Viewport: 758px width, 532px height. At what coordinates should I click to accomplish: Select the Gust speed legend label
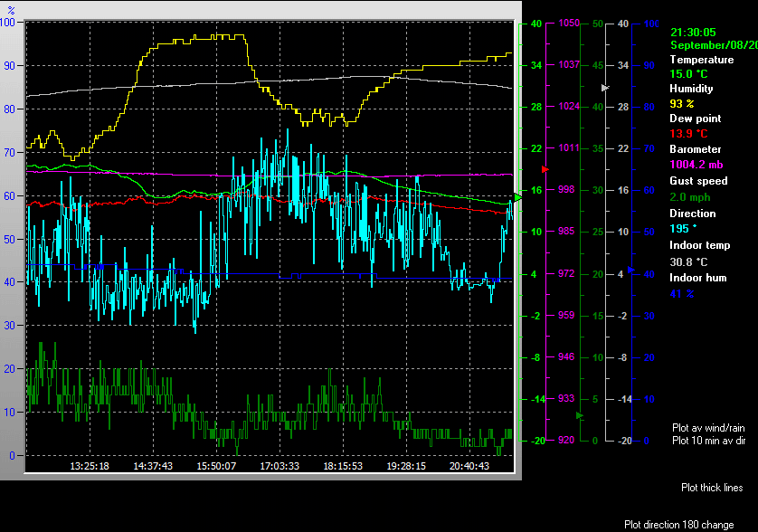(698, 181)
